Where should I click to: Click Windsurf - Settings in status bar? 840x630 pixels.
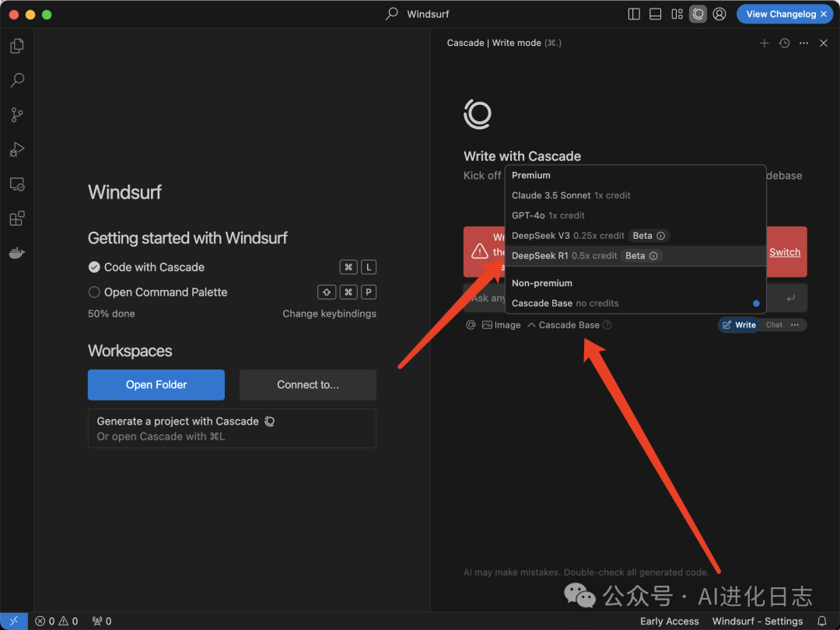(x=758, y=621)
